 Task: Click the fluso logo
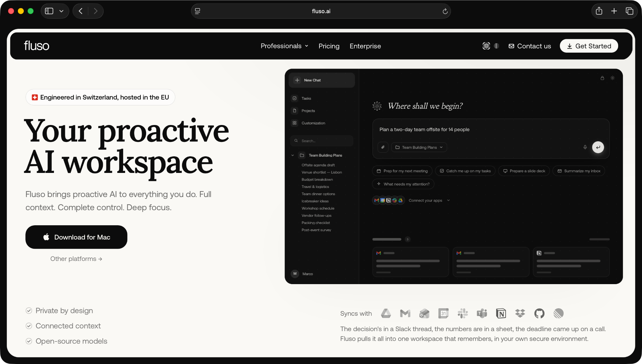[37, 46]
